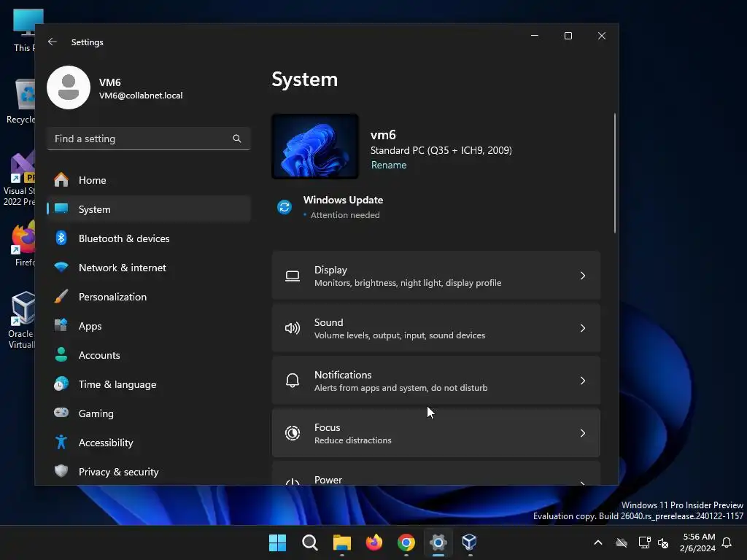This screenshot has width=747, height=560.
Task: Click the Windows Update refresh icon
Action: coord(285,207)
